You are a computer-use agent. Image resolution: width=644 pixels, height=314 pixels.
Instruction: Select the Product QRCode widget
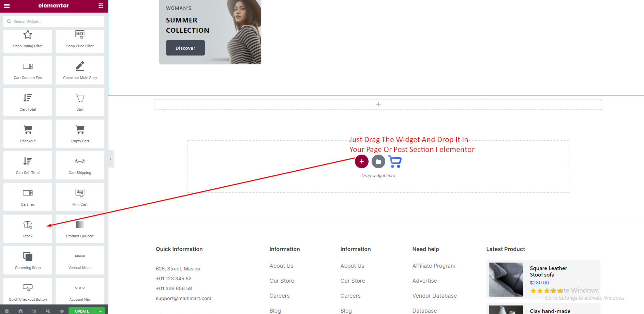[x=80, y=229]
